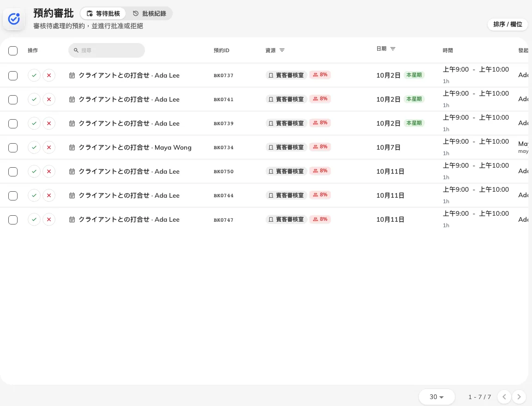Viewport: 532px width, 406px height.
Task: Reject booking BK0741 with the X icon
Action: click(49, 99)
